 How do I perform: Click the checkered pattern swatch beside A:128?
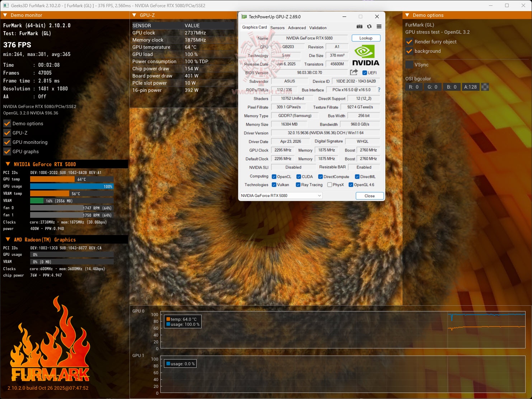click(485, 87)
